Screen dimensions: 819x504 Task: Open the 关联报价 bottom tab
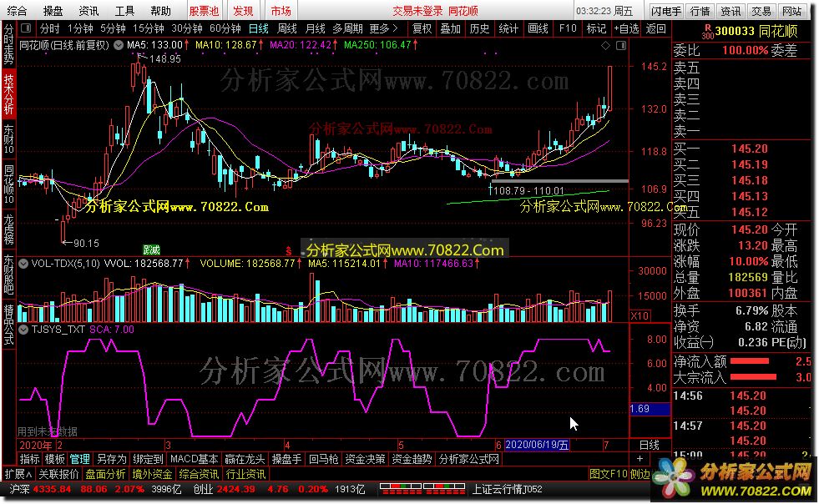pyautogui.click(x=59, y=474)
